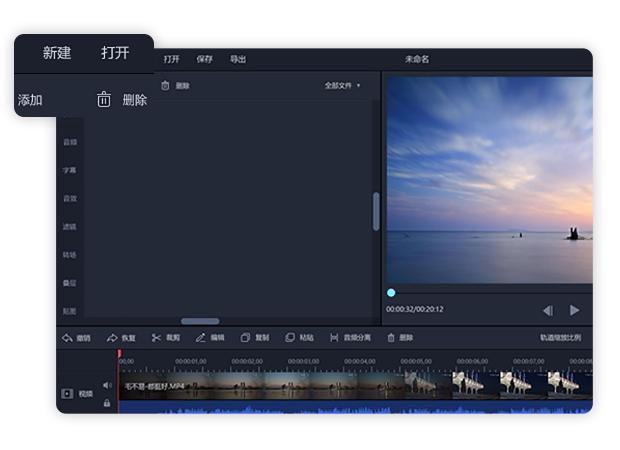Click 导出 in the top menu bar

(238, 59)
